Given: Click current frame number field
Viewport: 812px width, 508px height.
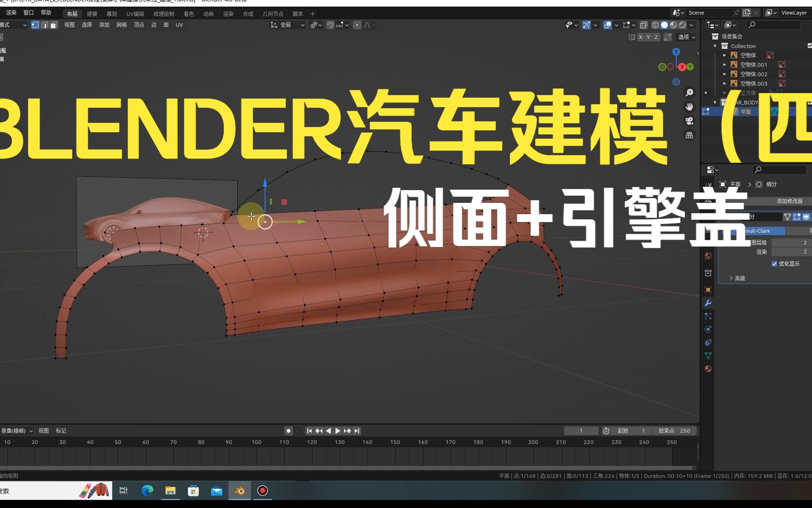Looking at the screenshot, I should pos(581,431).
